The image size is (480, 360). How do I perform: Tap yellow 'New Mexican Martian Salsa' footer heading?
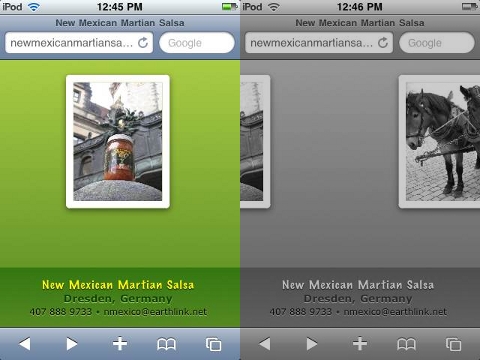118,285
